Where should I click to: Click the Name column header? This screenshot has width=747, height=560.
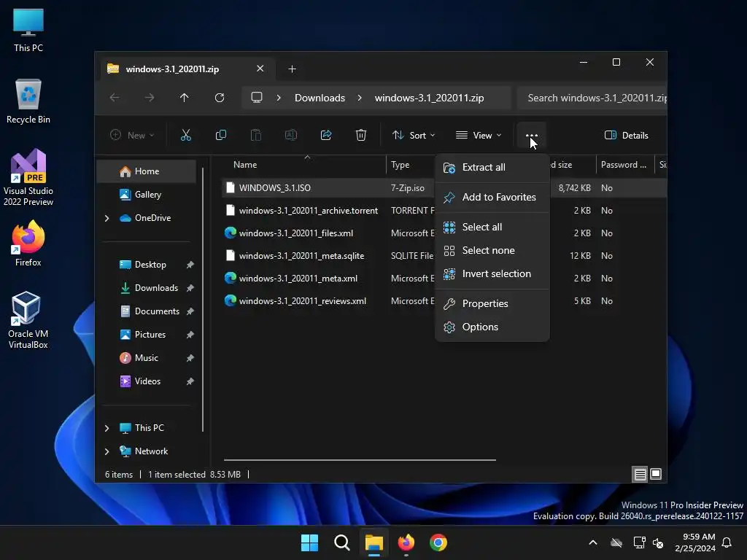pyautogui.click(x=305, y=165)
